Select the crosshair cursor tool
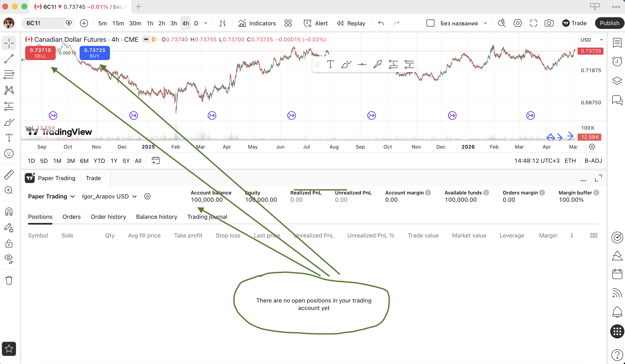Screen dimensions: 625x364 (x=9, y=43)
